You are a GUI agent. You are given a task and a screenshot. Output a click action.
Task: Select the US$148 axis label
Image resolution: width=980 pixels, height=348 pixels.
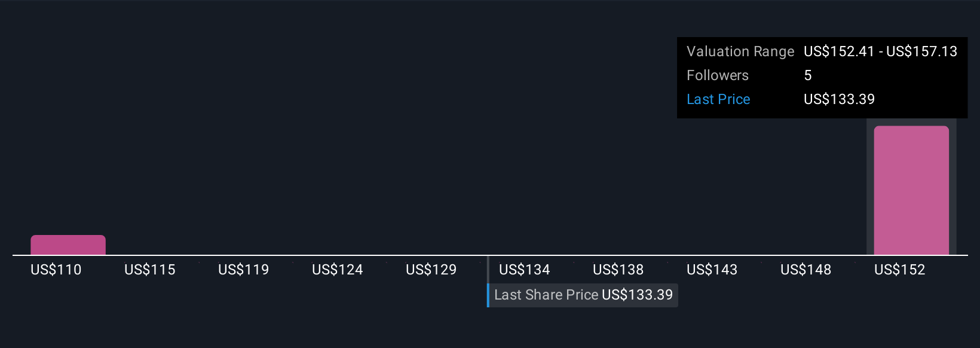(806, 270)
